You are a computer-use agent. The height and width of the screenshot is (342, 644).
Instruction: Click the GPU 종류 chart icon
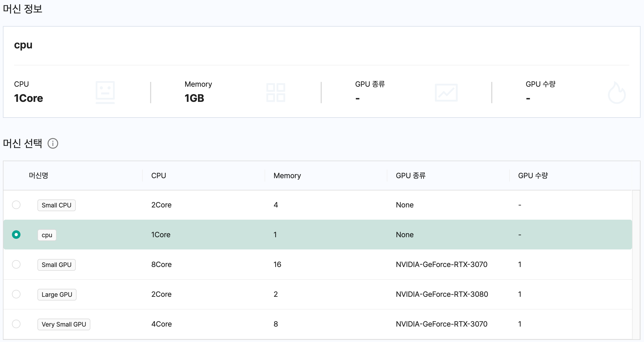click(x=446, y=93)
